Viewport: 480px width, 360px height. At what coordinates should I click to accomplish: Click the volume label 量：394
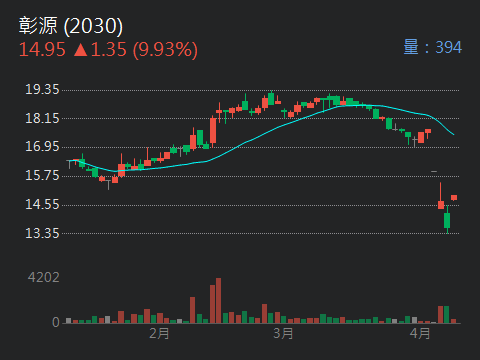433,47
